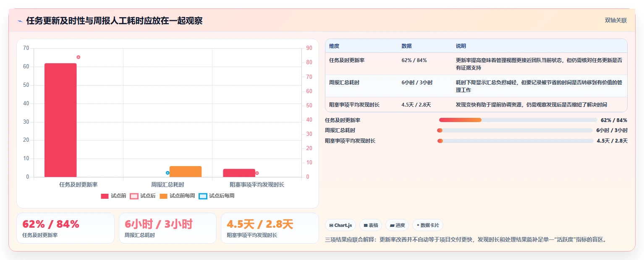The height and width of the screenshot is (260, 644).
Task: Click the 6小时 / 3小时 data card
Action: click(168, 228)
